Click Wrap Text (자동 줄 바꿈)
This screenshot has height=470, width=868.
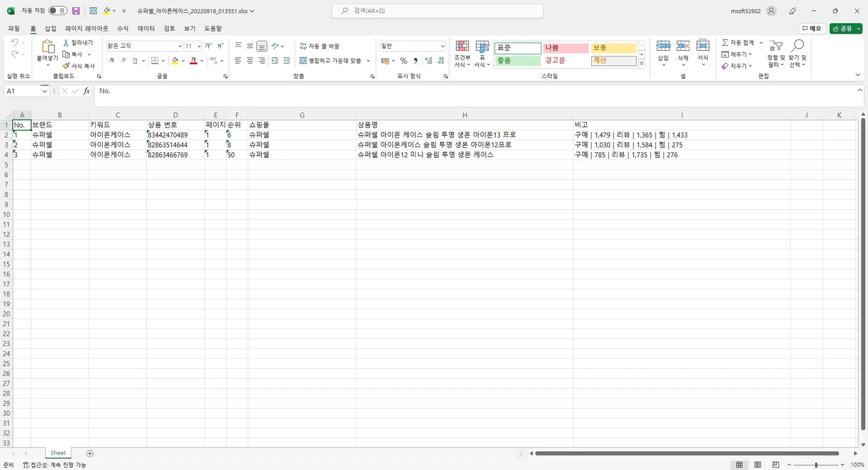[319, 46]
